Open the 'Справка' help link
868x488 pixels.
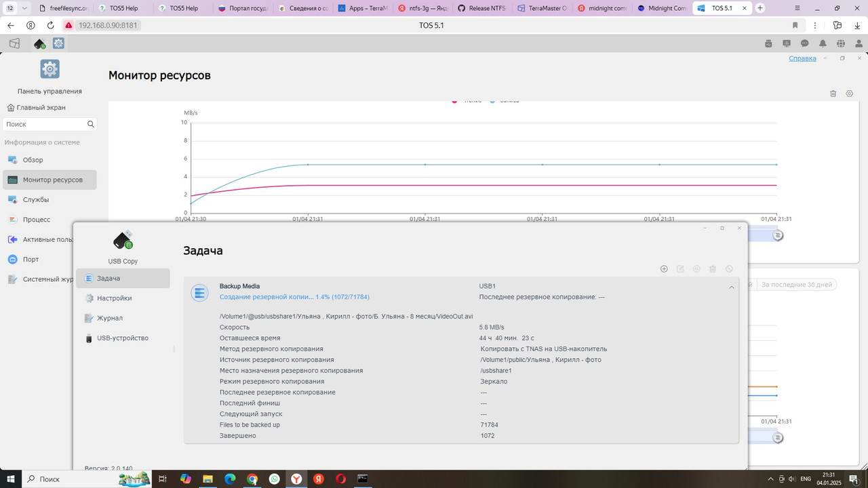[x=802, y=58]
